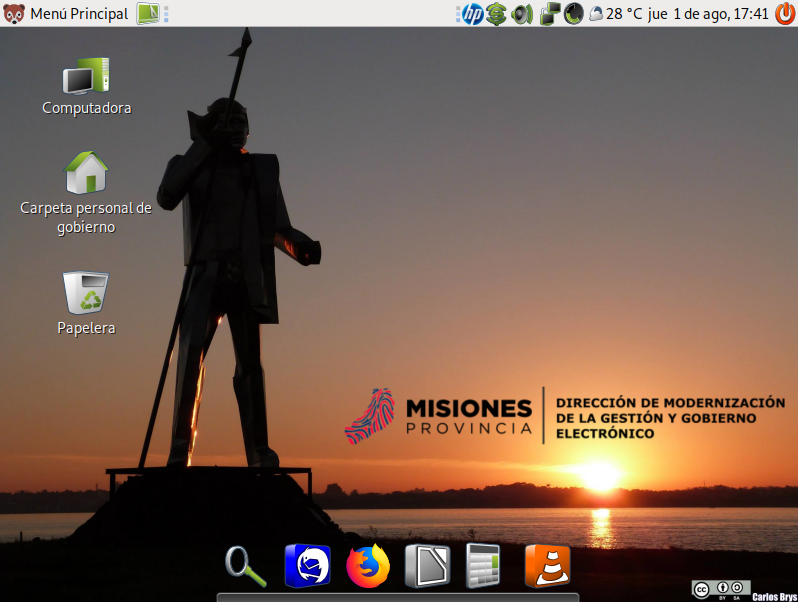
Task: Open the Papelera trash icon
Action: [x=86, y=303]
